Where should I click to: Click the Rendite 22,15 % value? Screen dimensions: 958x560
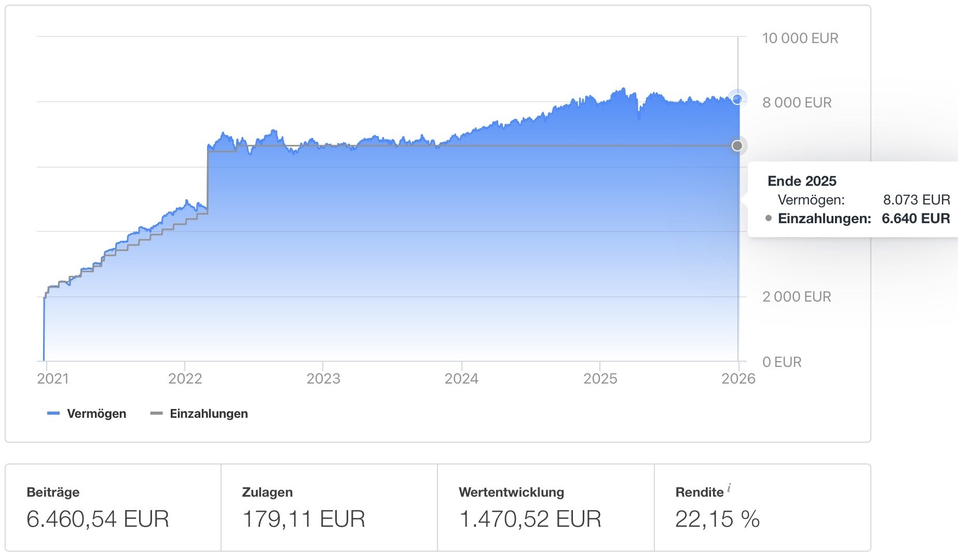click(717, 519)
